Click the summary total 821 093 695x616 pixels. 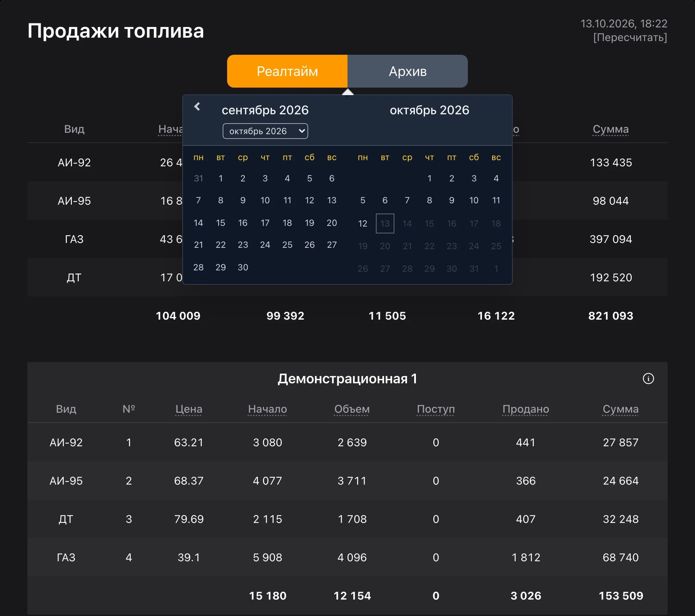(x=611, y=316)
